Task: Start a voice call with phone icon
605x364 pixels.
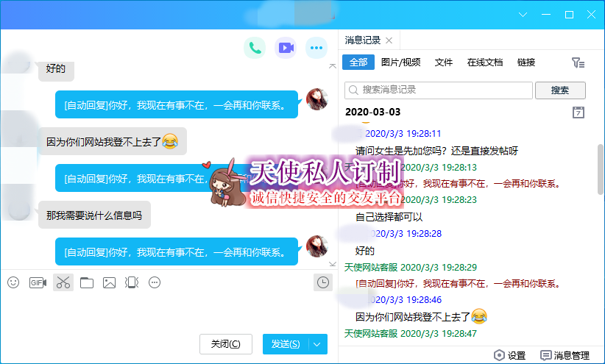Action: (x=255, y=49)
